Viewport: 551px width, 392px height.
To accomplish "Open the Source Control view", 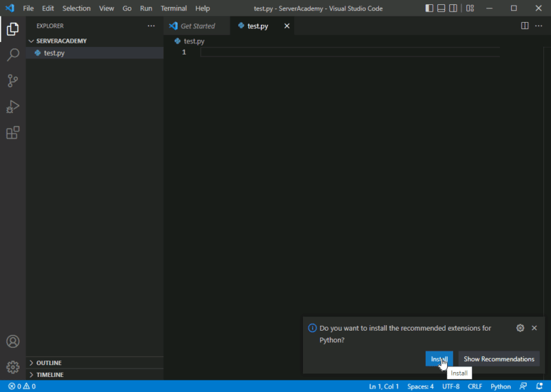I will point(12,81).
